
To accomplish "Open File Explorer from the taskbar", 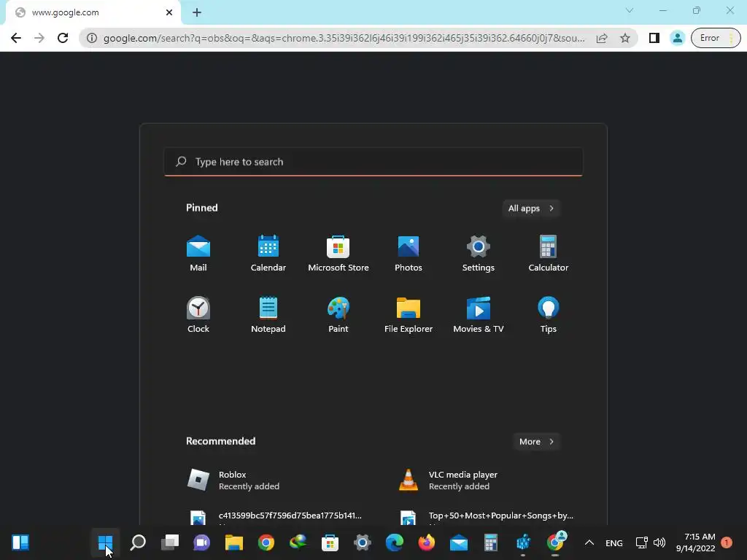I will point(234,542).
